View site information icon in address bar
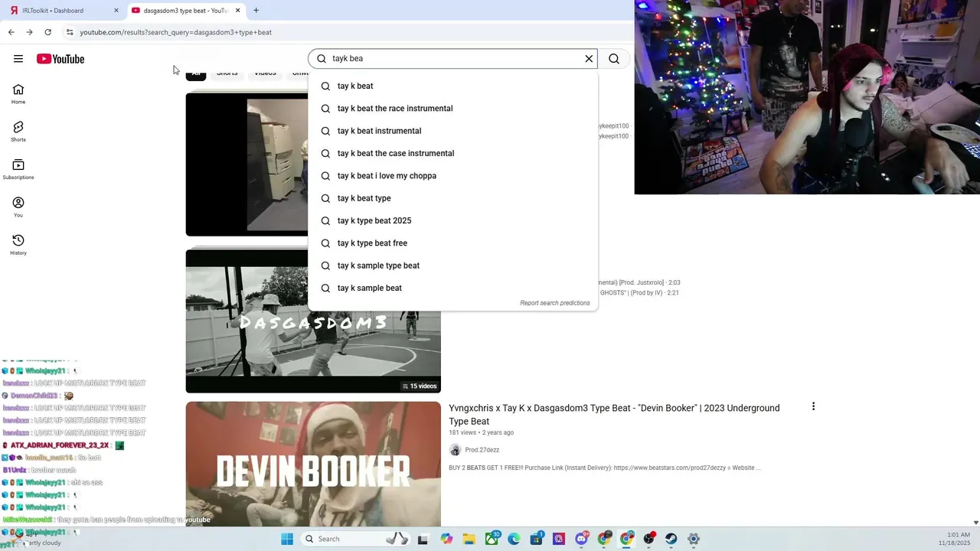980x551 pixels. (x=70, y=32)
